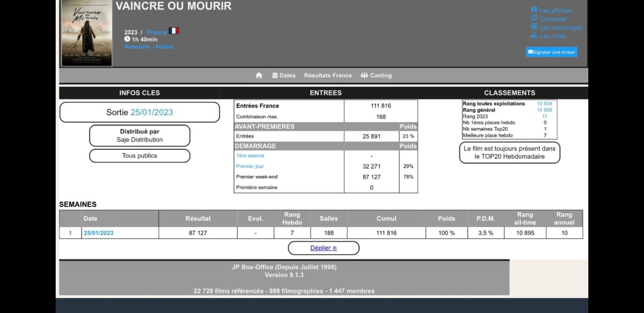The width and height of the screenshot is (644, 313).
Task: Click the Rang 2023 value 11
Action: pos(544,116)
